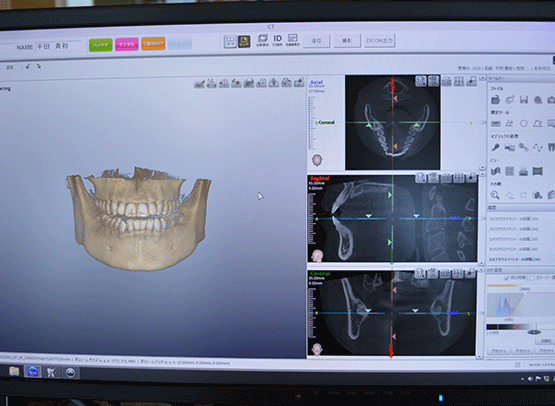Click the first history entry in 履歴 list
Viewport: 555px width, 406px height.
click(514, 219)
